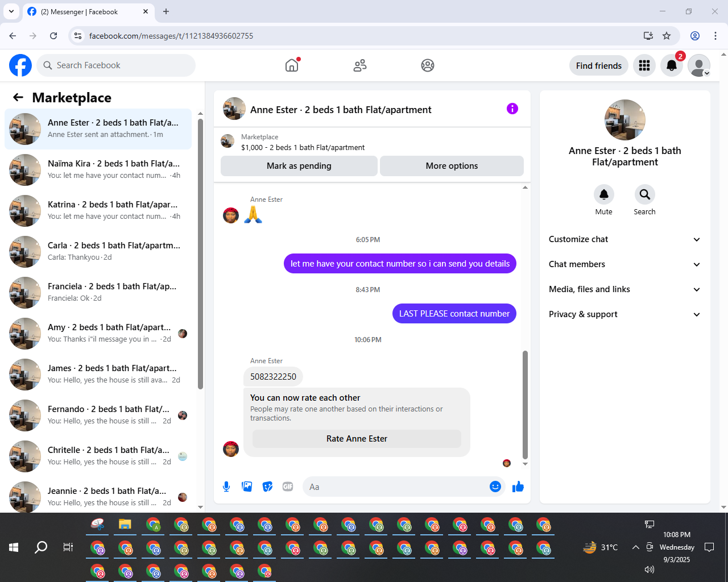Attach a photo with the image icon
728x582 pixels.
[247, 487]
